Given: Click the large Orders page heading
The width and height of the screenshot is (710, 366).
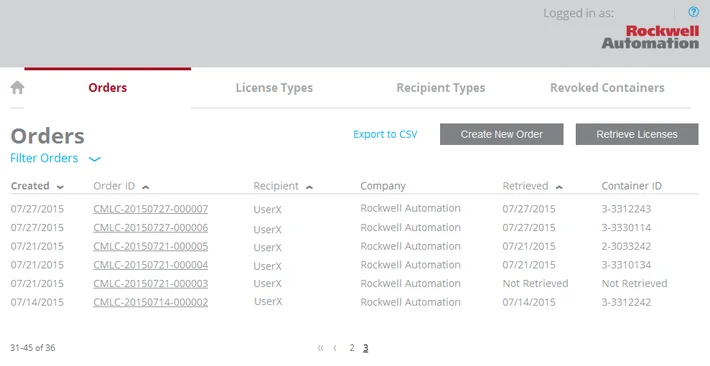Looking at the screenshot, I should point(48,136).
